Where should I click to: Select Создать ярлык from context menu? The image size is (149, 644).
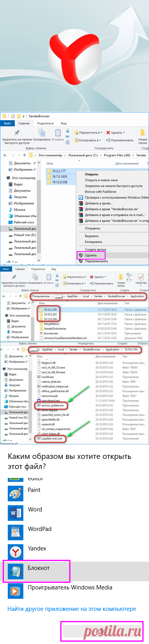[x=96, y=249]
